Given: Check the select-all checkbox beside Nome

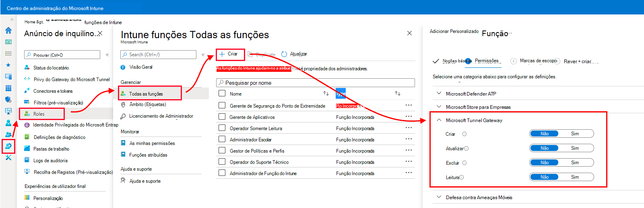Looking at the screenshot, I should click(222, 94).
